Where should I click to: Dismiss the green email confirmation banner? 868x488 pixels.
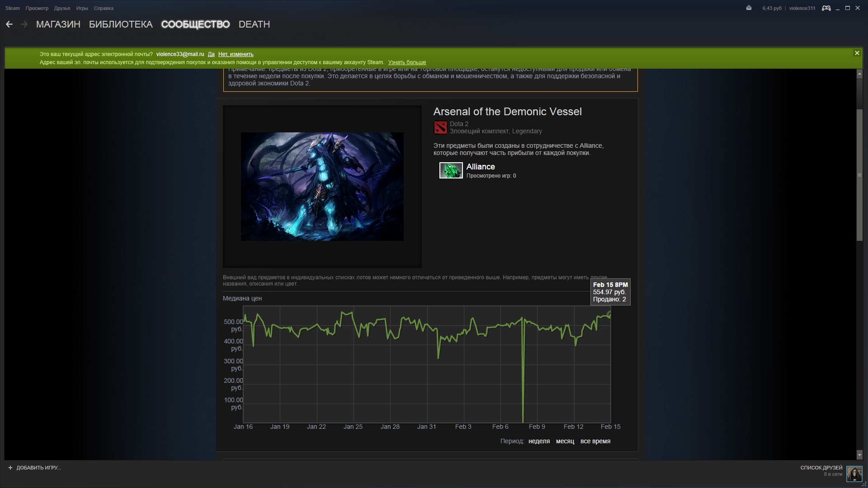(857, 53)
